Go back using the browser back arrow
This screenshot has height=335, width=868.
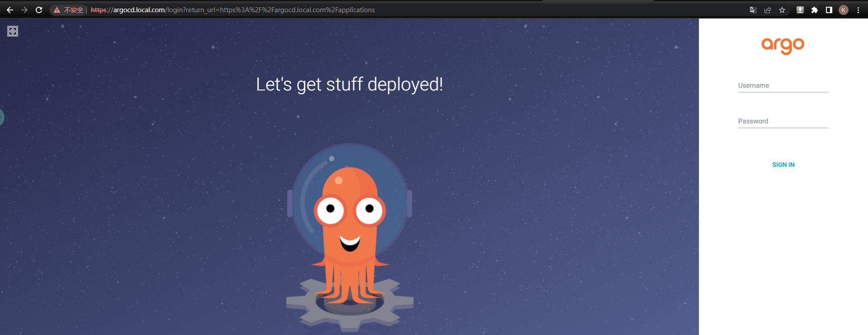click(x=10, y=10)
